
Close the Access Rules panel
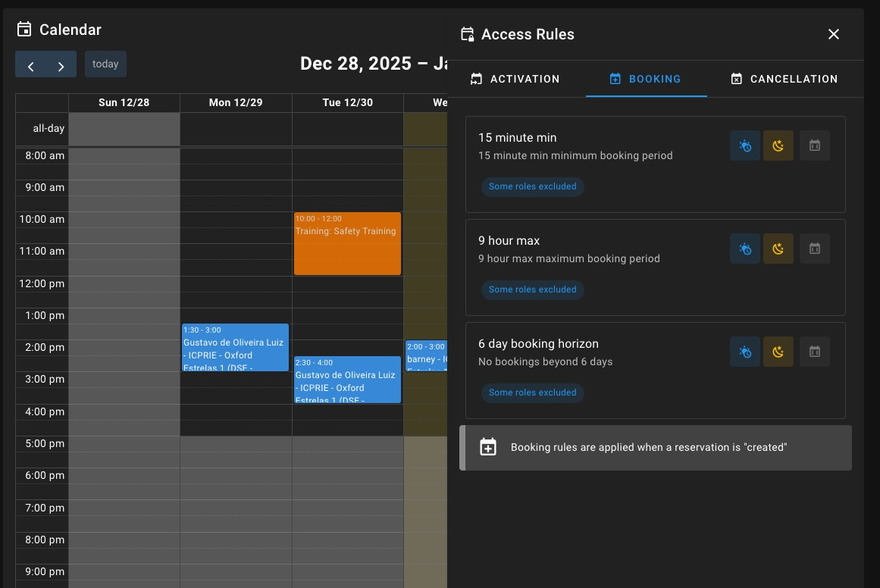click(x=833, y=34)
